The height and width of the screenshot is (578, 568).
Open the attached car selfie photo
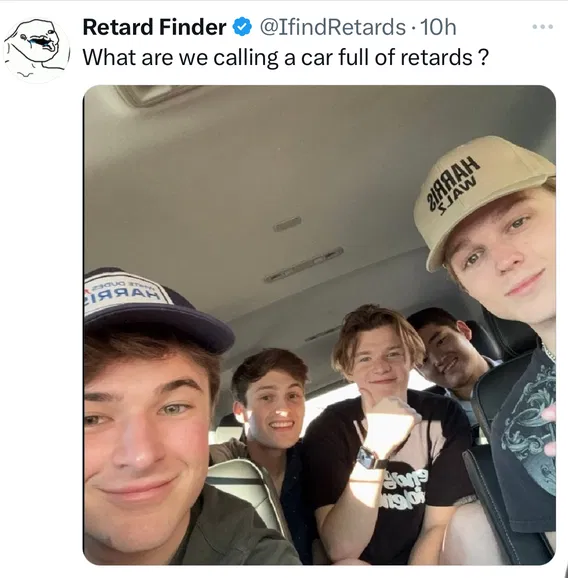319,325
